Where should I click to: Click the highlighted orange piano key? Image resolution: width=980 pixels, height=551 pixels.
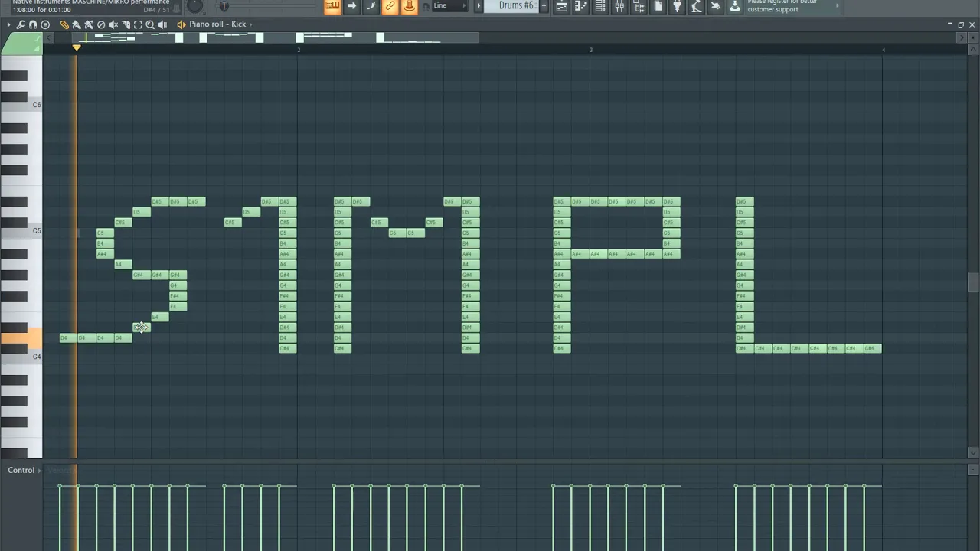pyautogui.click(x=21, y=337)
